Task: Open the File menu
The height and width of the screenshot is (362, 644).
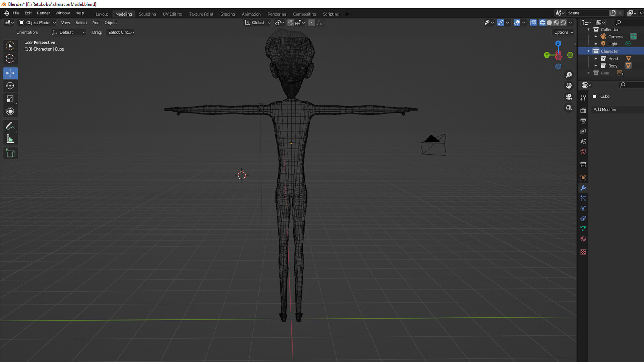Action: click(x=16, y=13)
